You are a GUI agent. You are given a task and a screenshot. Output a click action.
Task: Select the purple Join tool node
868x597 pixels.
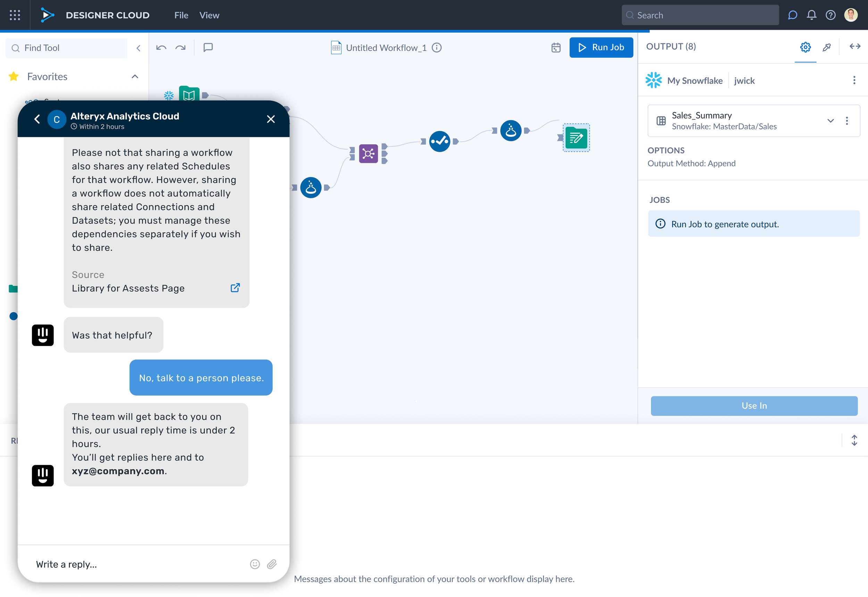pyautogui.click(x=368, y=154)
